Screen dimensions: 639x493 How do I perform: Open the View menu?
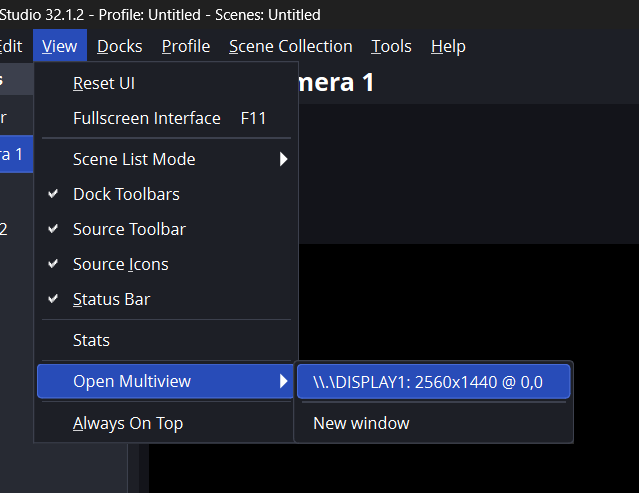click(59, 46)
